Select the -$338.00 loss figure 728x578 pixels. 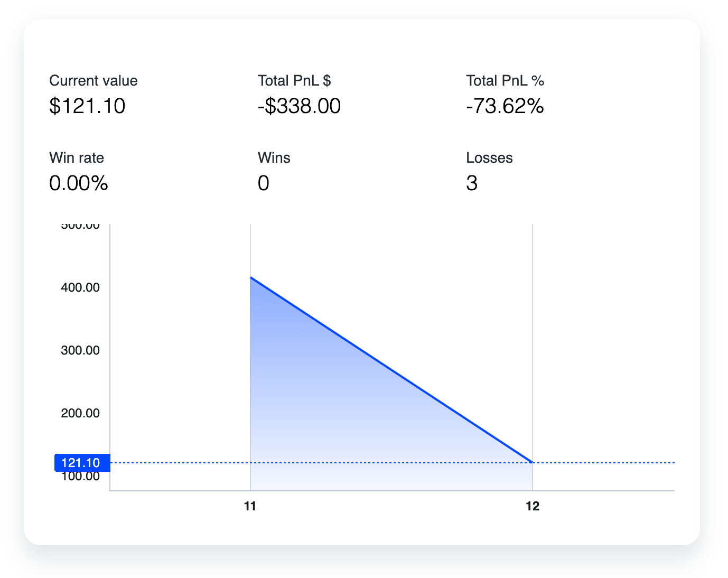tap(299, 106)
